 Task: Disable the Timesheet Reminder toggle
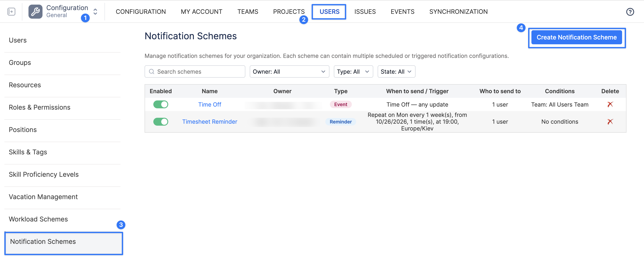[161, 122]
